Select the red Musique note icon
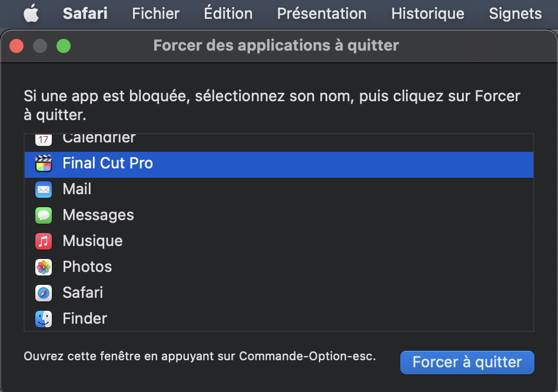This screenshot has width=558, height=392. point(44,241)
